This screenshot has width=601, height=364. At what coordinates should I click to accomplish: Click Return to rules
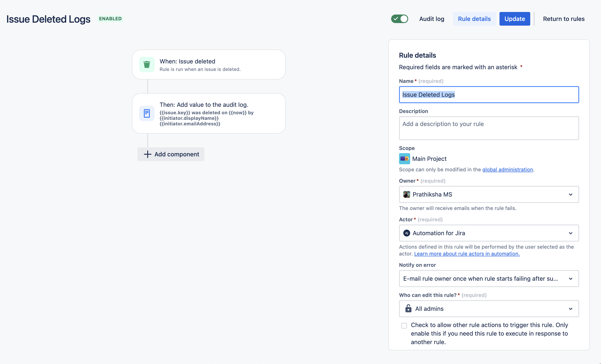[x=563, y=19]
